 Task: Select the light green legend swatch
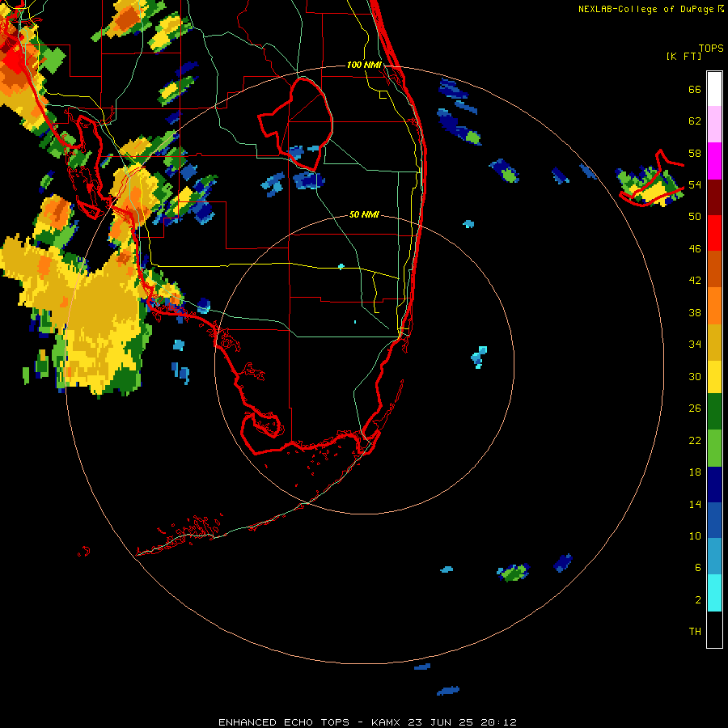click(x=714, y=448)
